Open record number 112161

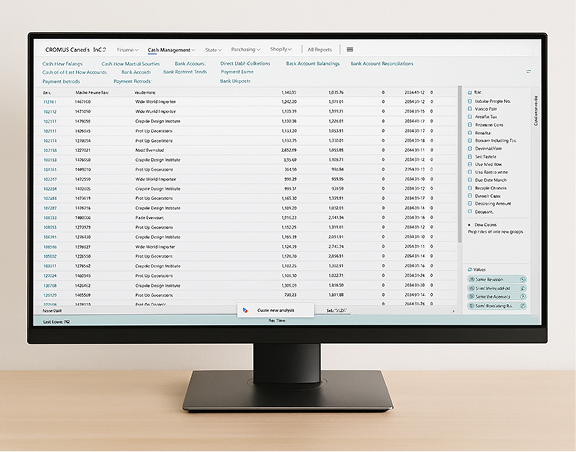pos(50,102)
